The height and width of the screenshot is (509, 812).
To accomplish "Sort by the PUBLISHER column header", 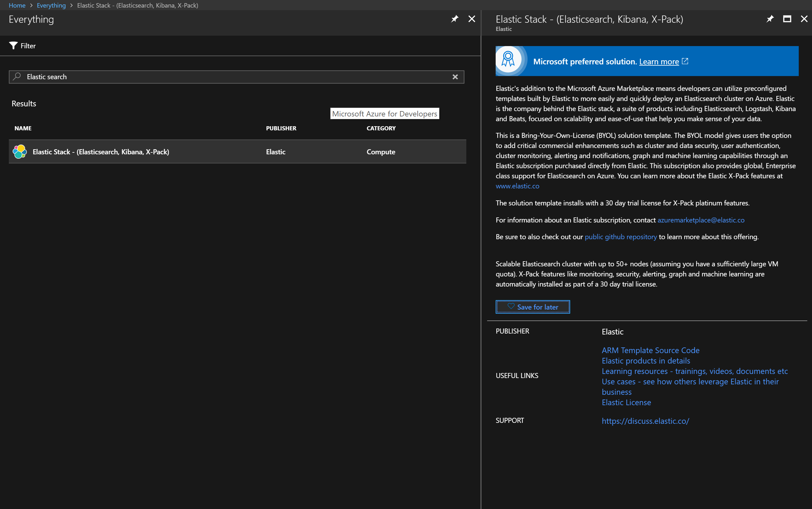I will [281, 128].
